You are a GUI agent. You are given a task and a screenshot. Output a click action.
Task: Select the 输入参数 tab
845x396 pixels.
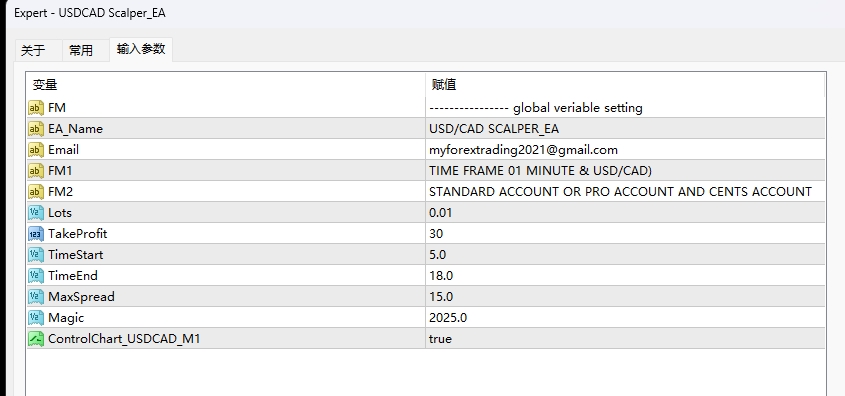point(141,49)
